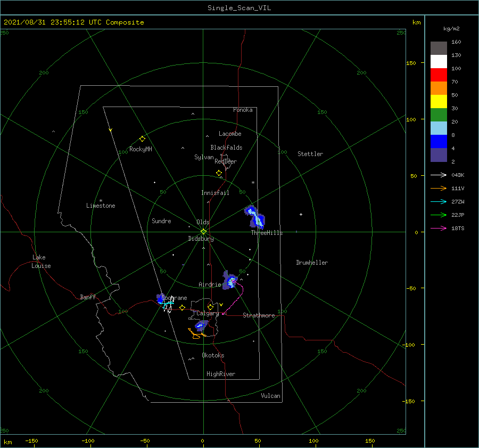This screenshot has height=448, width=479.
Task: Click the Banff town label
Action: (88, 297)
